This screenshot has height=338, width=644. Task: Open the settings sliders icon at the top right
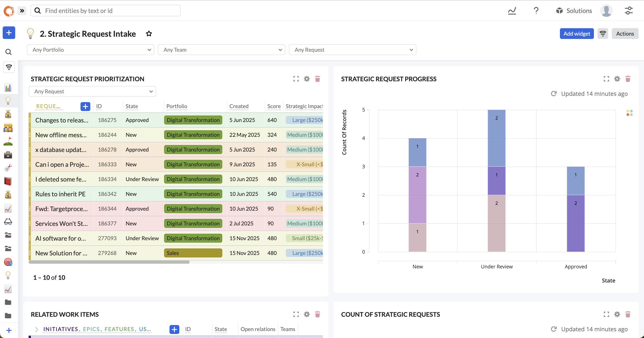pos(629,11)
